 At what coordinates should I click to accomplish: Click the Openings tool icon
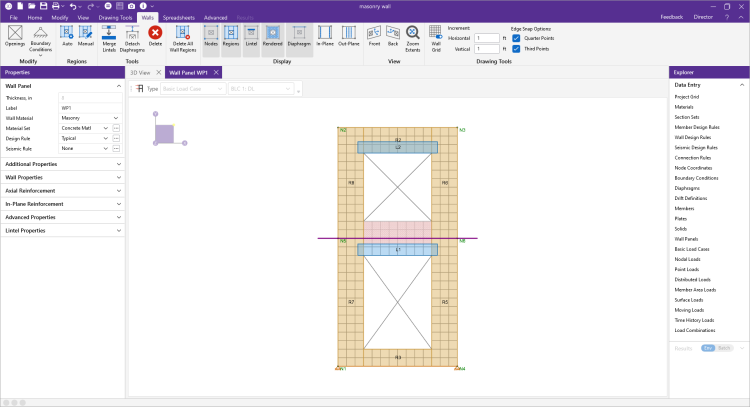[14, 34]
